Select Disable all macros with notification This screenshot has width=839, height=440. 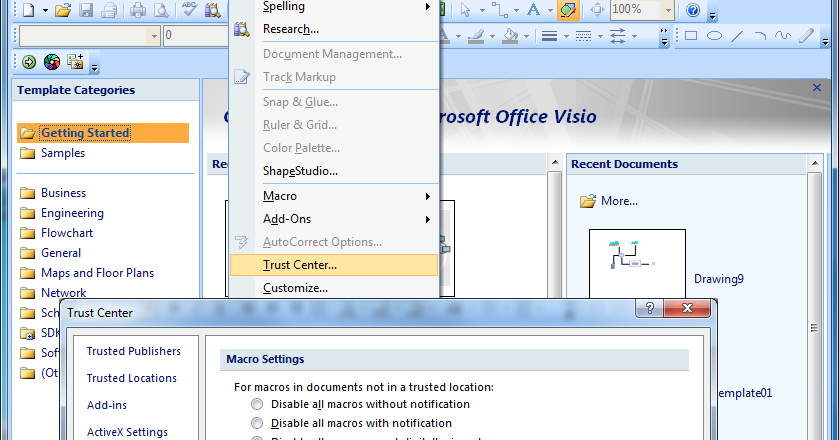tap(352, 423)
